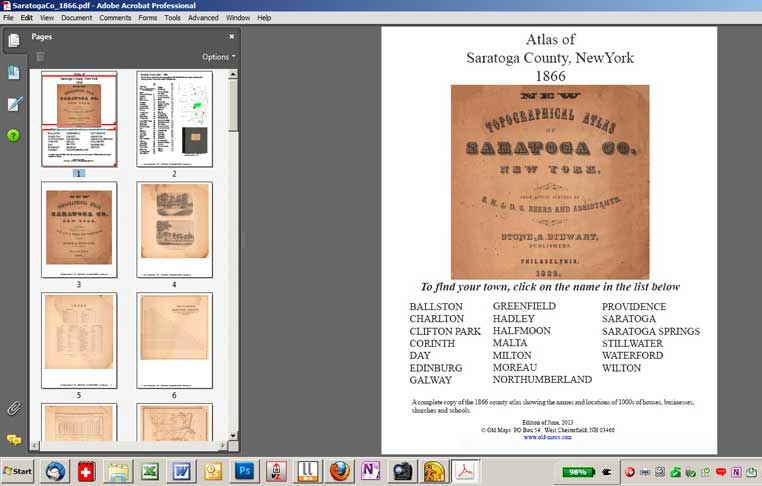Open the red-and-white cross taskbar icon
This screenshot has width=762, height=486.
pos(87,471)
